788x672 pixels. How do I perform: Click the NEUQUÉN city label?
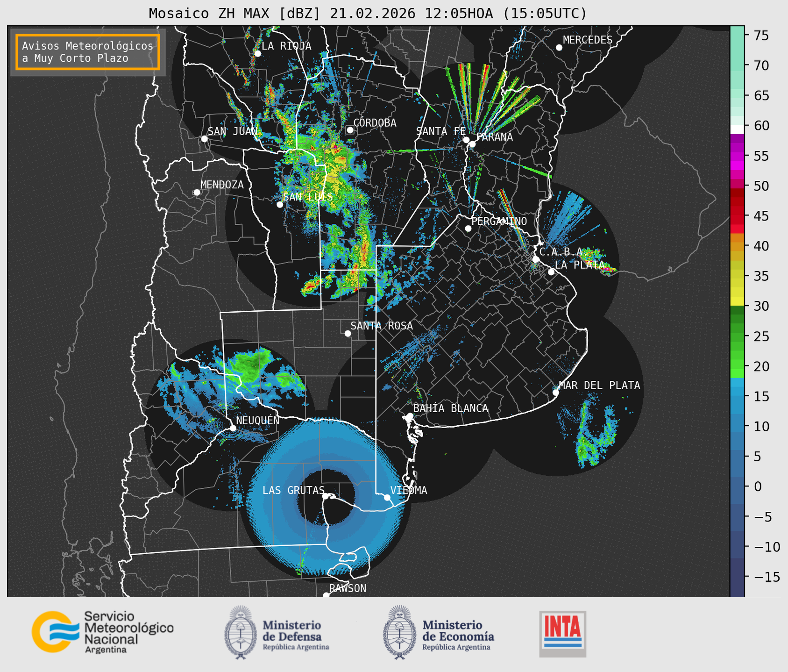pyautogui.click(x=257, y=420)
